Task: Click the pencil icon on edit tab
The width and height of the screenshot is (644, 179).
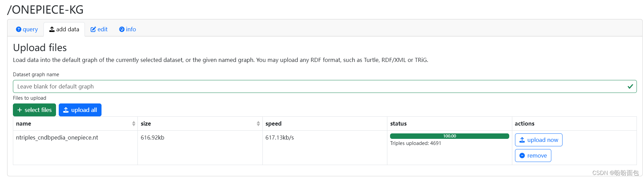Action: coord(93,30)
